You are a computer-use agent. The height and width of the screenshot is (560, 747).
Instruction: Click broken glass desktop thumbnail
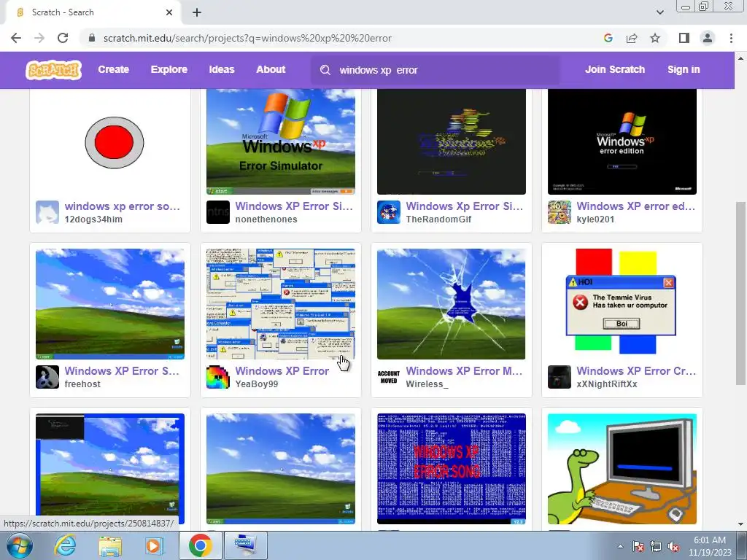451,304
